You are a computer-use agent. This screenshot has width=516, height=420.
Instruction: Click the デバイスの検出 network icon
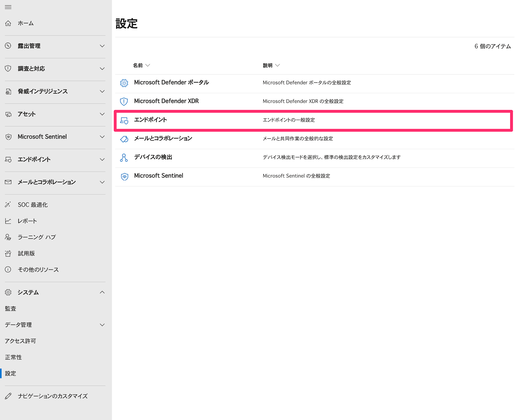point(124,158)
